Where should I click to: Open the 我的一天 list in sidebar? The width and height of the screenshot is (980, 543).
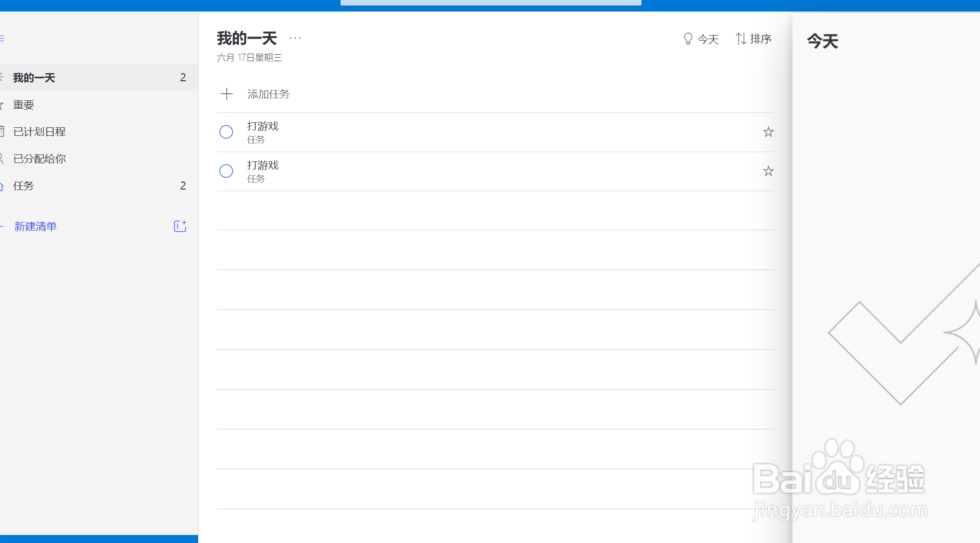pyautogui.click(x=34, y=78)
